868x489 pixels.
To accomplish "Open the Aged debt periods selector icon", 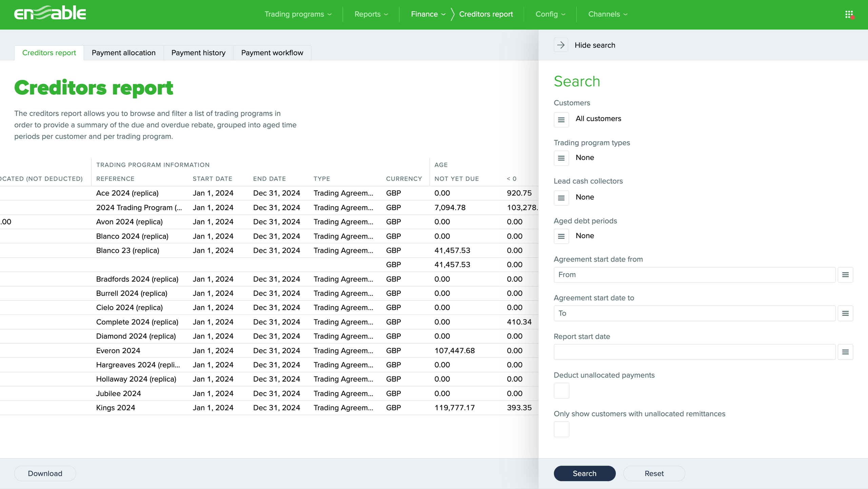I will tap(561, 236).
